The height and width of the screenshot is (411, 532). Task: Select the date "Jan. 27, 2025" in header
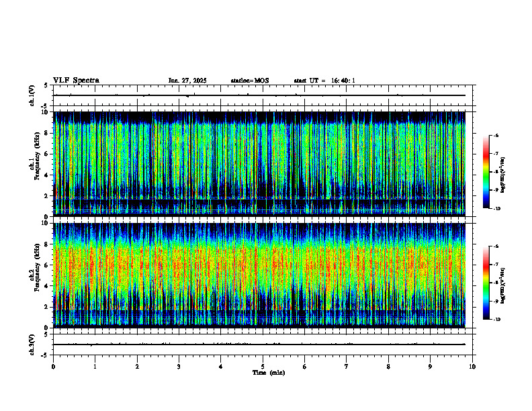187,81
